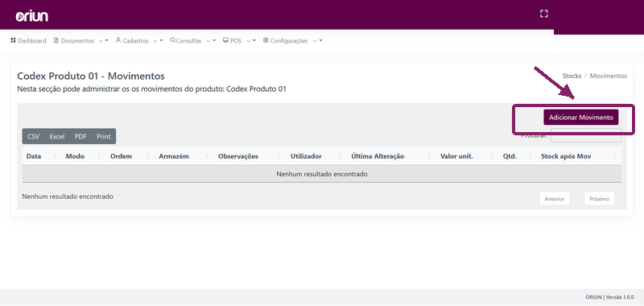Print the movements table
This screenshot has height=306, width=644.
point(104,136)
